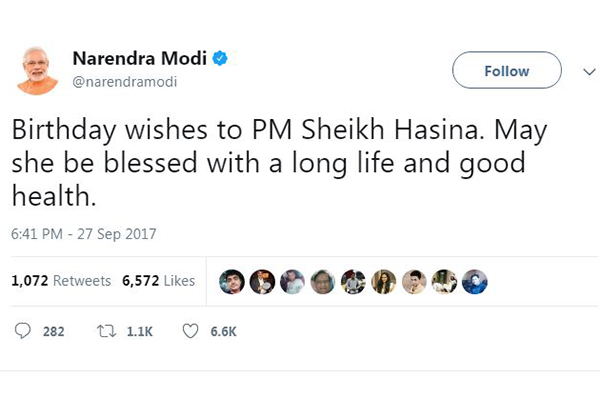
Task: Click the sixth liker avatar with long hair
Action: point(384,282)
